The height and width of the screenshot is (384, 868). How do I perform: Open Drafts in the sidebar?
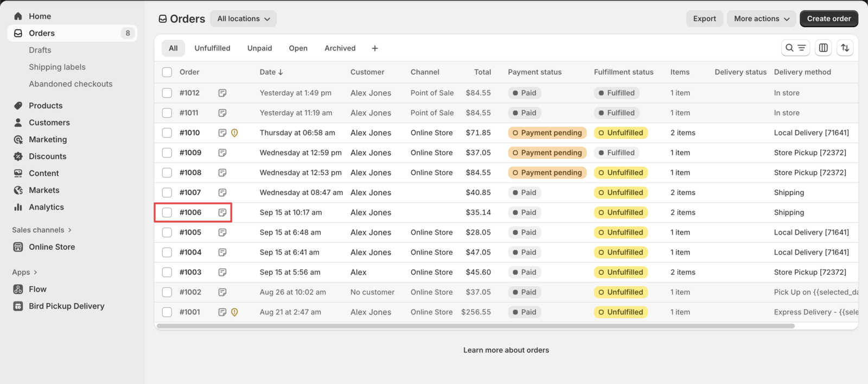click(x=40, y=50)
